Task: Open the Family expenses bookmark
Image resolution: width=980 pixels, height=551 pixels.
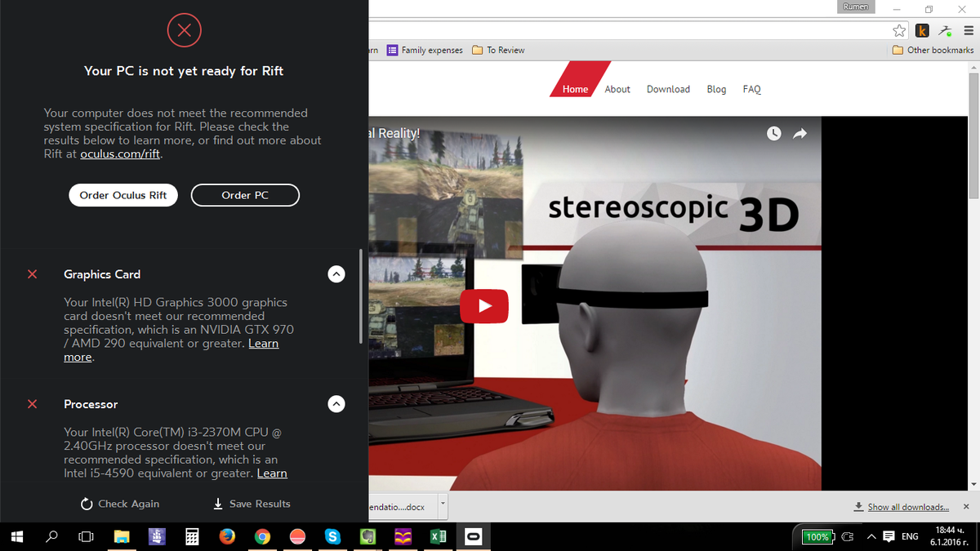Action: tap(425, 50)
